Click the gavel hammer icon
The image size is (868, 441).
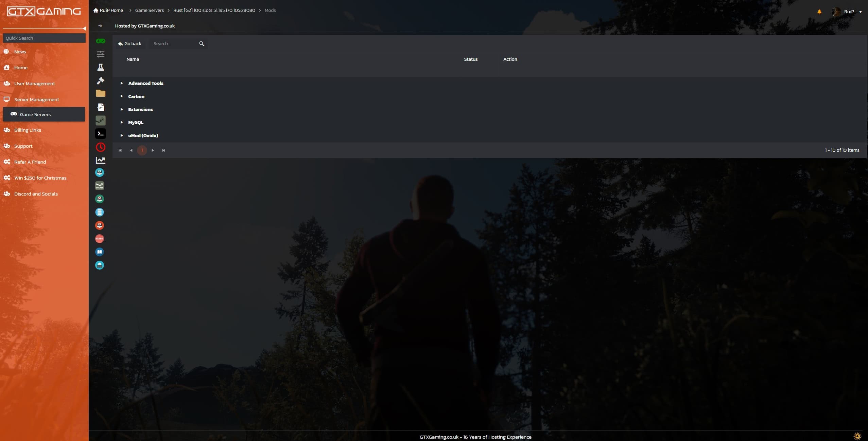point(100,81)
